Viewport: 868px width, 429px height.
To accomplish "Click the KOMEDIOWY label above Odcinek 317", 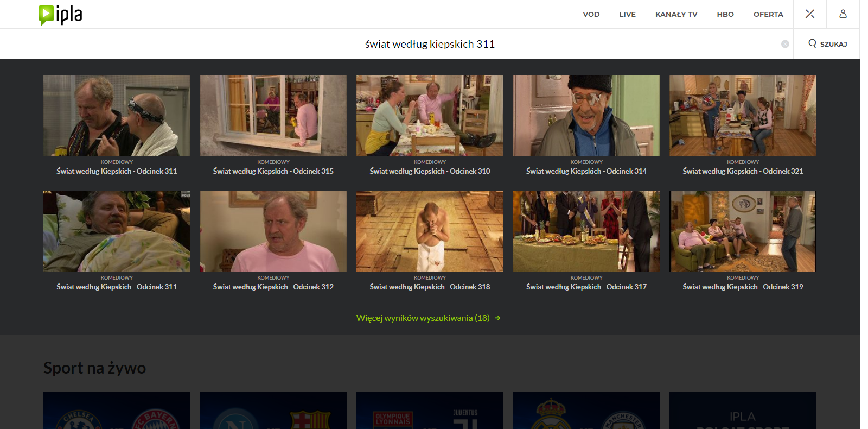I will coord(586,277).
